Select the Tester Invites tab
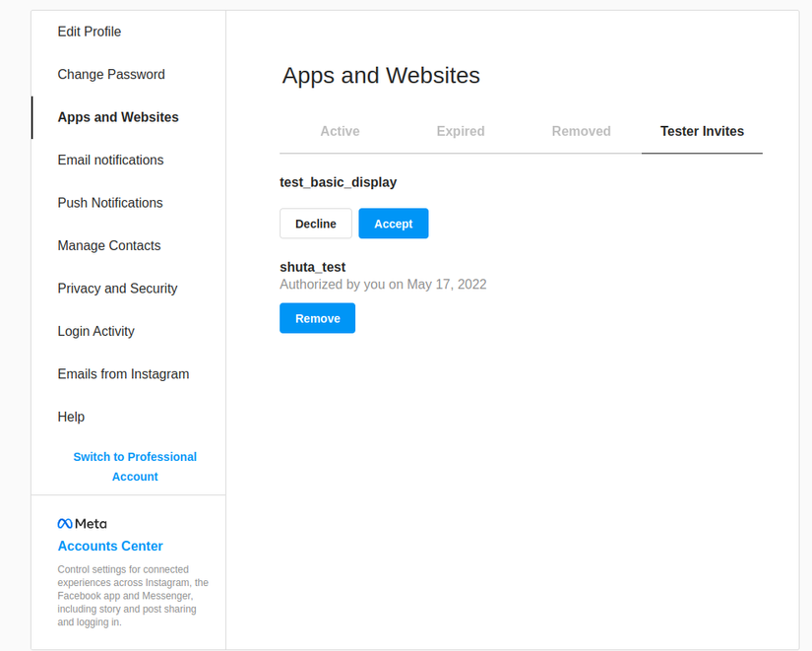812x651 pixels. click(702, 131)
